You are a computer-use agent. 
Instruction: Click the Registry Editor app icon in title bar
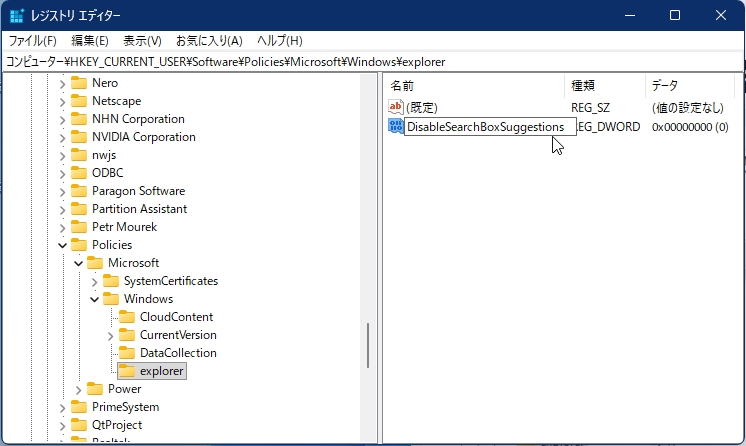[x=18, y=15]
